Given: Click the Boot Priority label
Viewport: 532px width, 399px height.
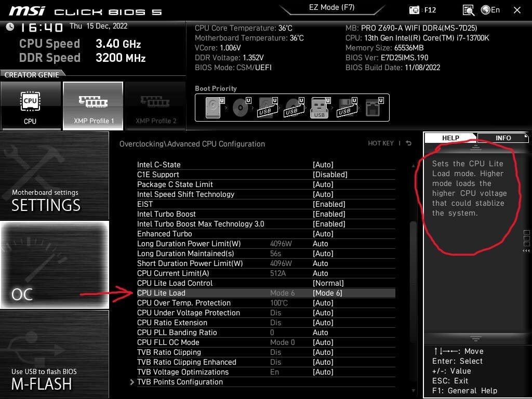Looking at the screenshot, I should pos(216,88).
